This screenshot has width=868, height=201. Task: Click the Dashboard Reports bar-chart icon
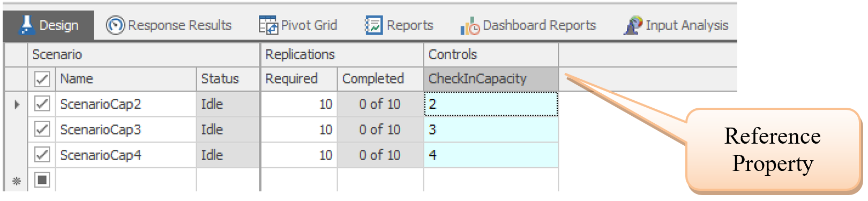(470, 26)
